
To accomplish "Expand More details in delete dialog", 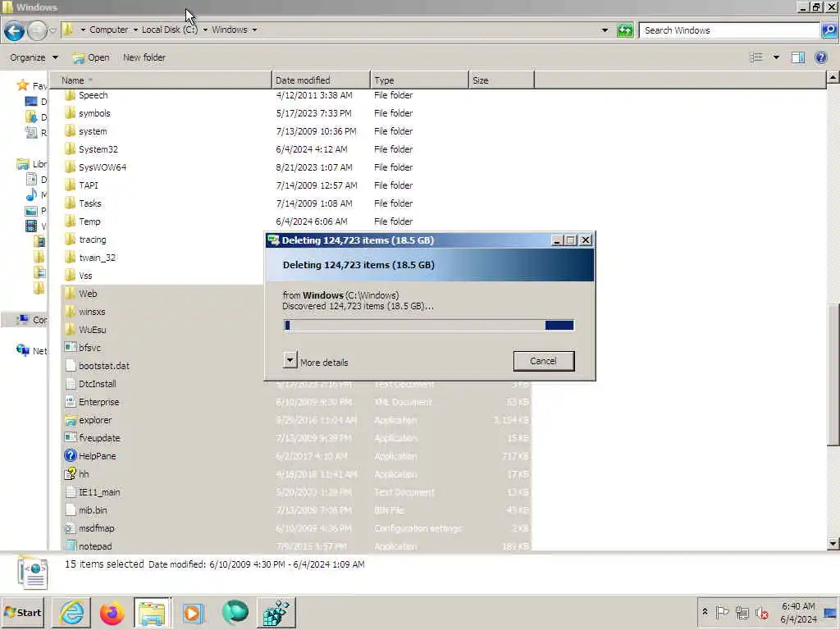I will pyautogui.click(x=316, y=362).
